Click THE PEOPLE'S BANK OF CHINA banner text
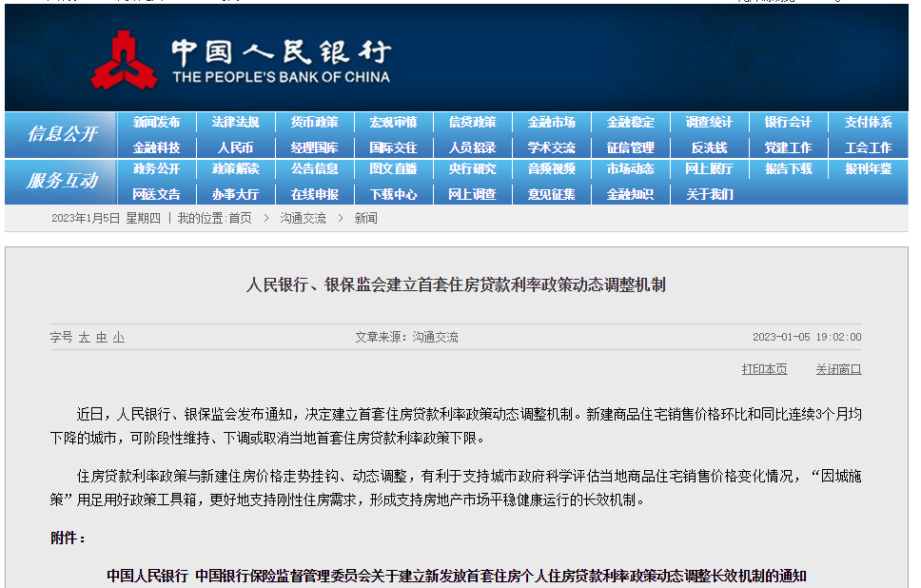Viewport: 921px width, 588px height. coord(281,77)
